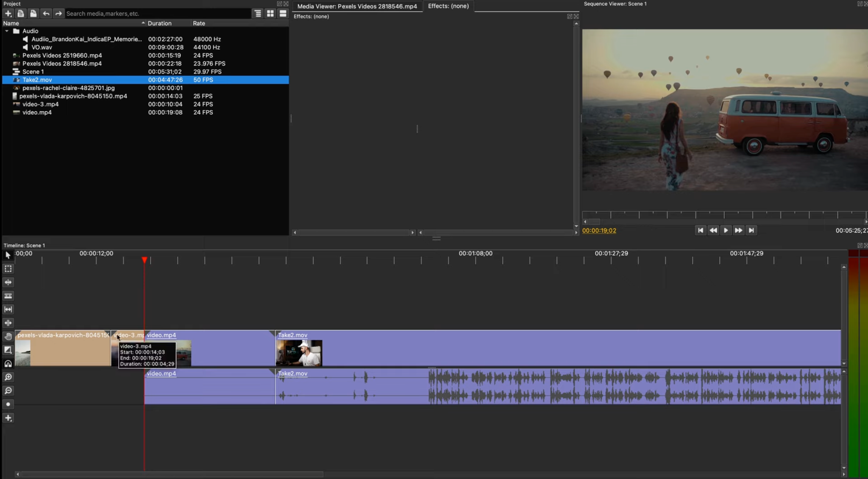Select the Rolling edit tool
The image size is (868, 479).
pos(8,296)
